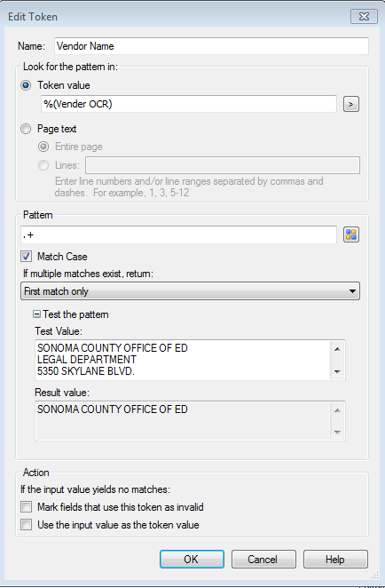This screenshot has height=588, width=385.
Task: Select the Token value radio button
Action: tap(26, 85)
